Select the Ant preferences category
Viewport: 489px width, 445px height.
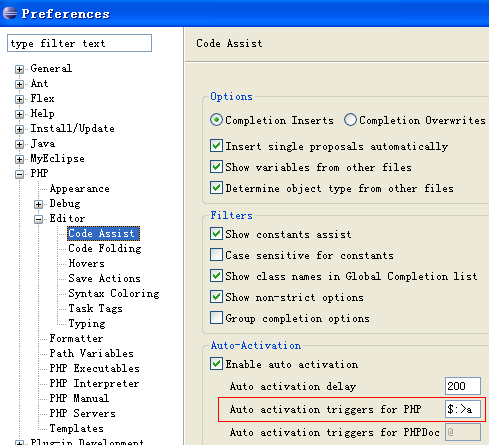[39, 83]
